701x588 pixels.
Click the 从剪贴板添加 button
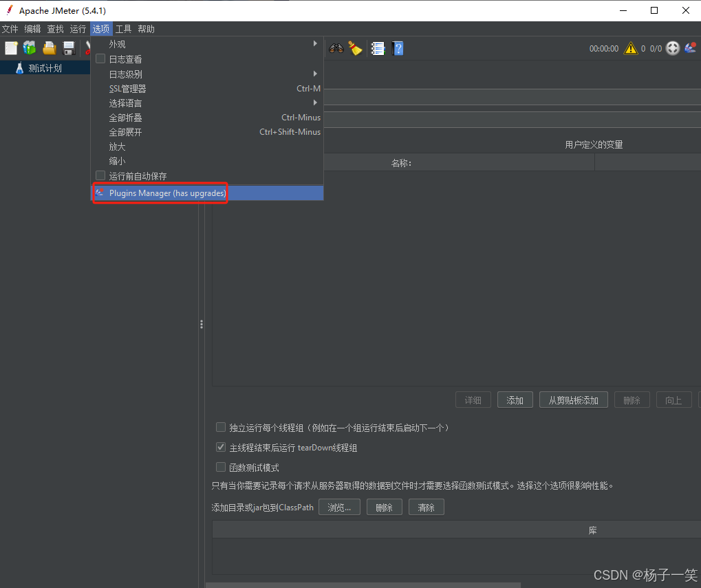click(574, 400)
